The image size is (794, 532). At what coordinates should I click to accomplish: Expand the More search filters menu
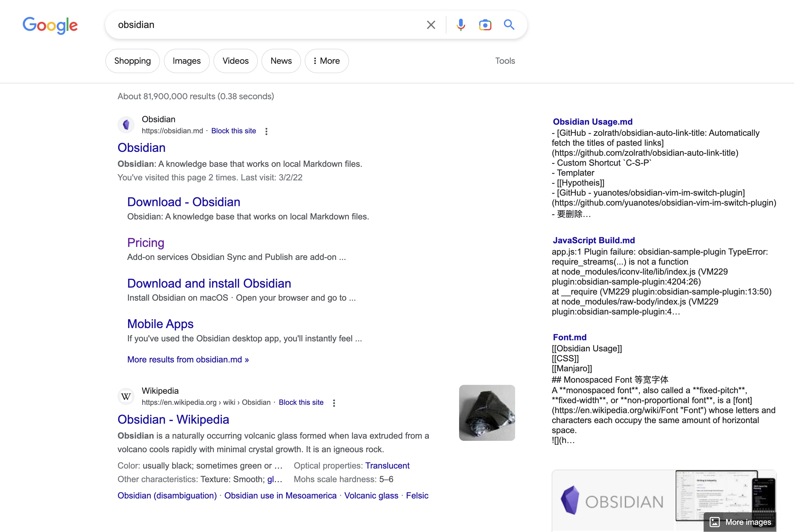(327, 61)
